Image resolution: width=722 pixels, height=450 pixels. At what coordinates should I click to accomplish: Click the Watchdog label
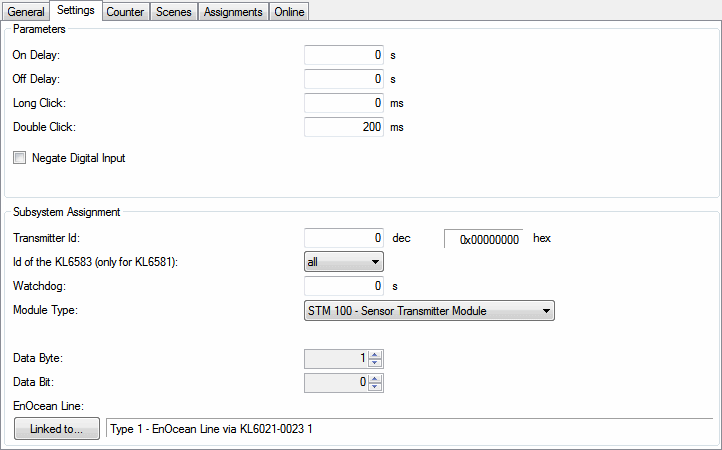(x=40, y=286)
